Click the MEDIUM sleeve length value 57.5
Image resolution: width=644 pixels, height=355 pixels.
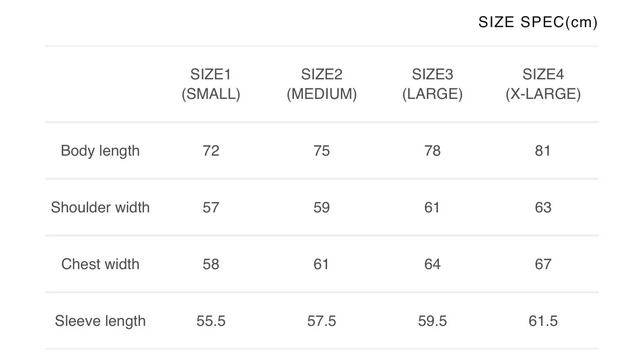point(321,321)
